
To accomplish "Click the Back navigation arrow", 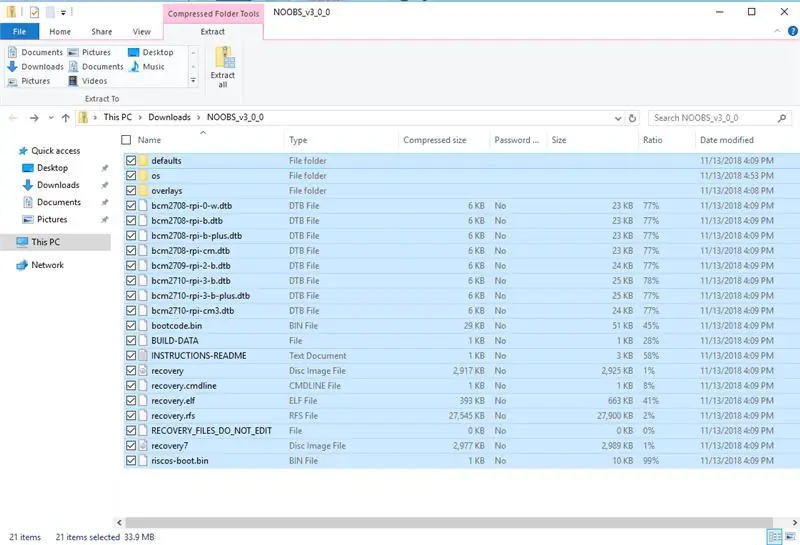I will (13, 118).
